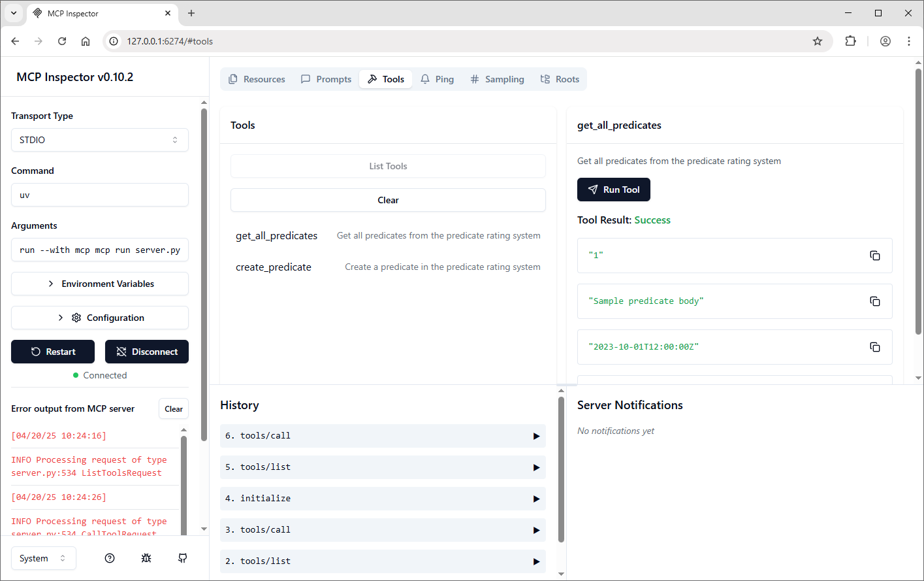Screen dimensions: 924x581
Task: Focus the Arguments input field
Action: point(100,250)
